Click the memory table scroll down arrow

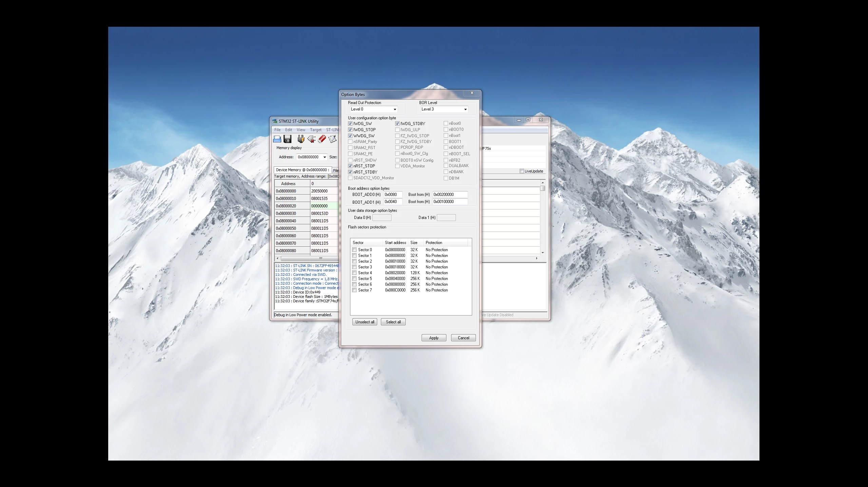[543, 252]
